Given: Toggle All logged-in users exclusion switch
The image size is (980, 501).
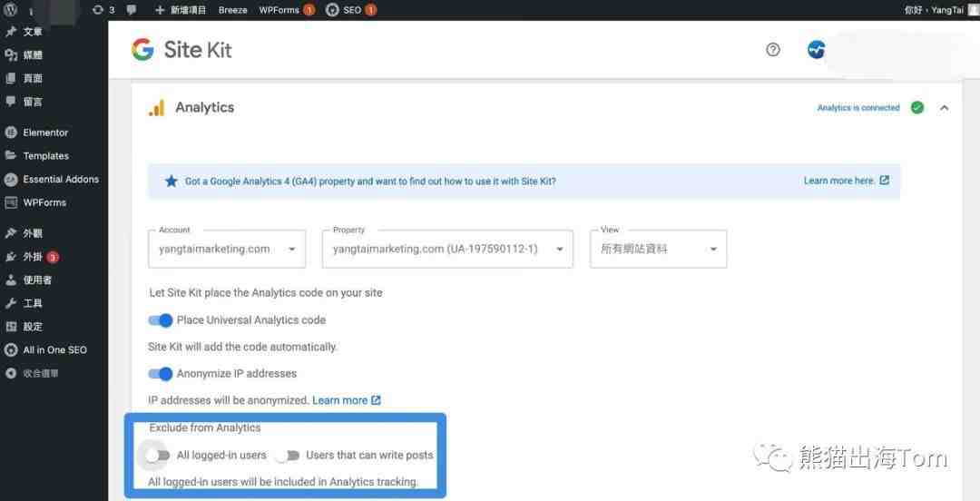Looking at the screenshot, I should pos(158,456).
